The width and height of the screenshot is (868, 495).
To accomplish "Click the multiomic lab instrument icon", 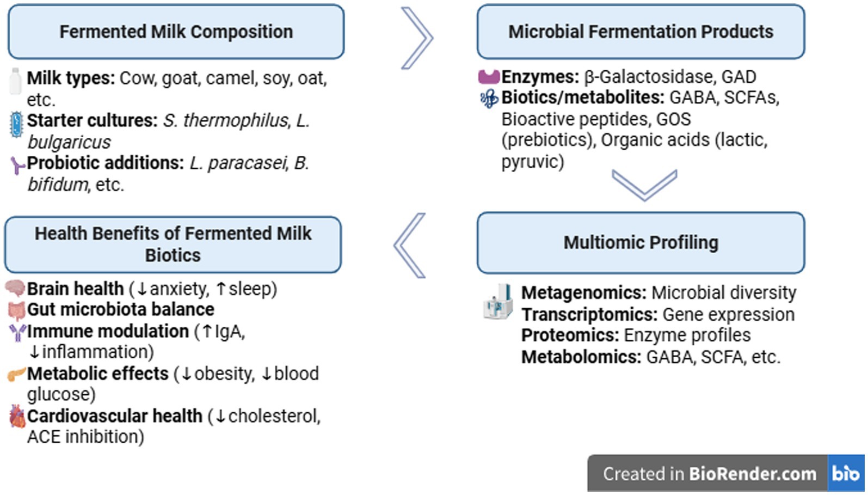I will 498,302.
